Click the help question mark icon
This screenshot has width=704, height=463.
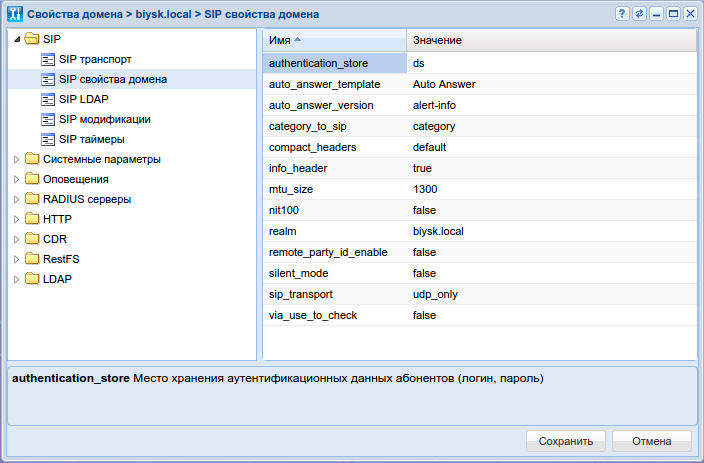tap(622, 15)
